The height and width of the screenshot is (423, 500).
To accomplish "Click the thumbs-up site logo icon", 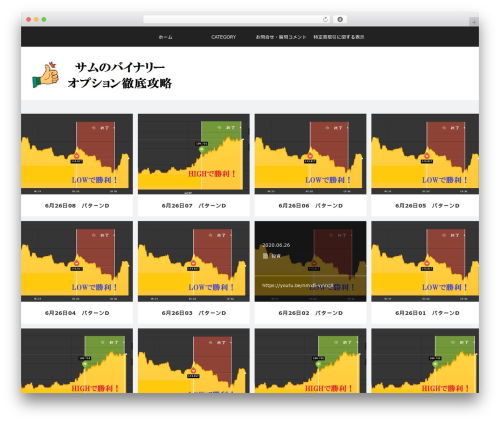I will [x=46, y=75].
